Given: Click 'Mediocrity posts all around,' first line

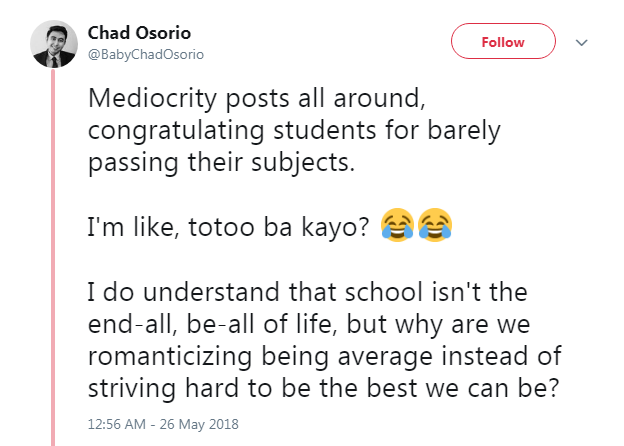Looking at the screenshot, I should click(x=257, y=99).
